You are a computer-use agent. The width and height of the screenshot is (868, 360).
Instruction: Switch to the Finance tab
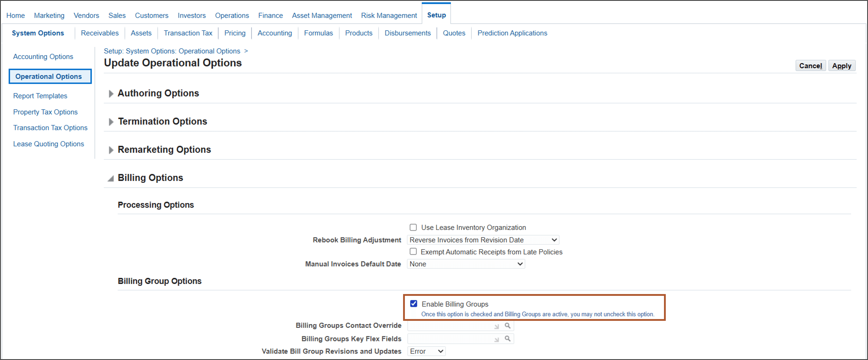(x=270, y=15)
